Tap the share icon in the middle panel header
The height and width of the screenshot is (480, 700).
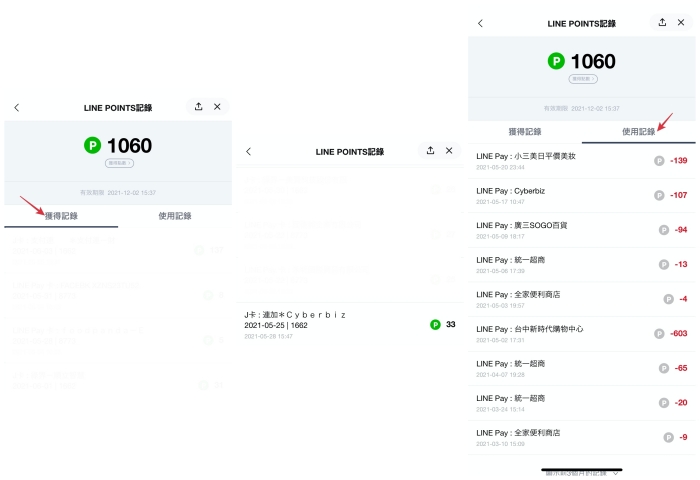point(430,150)
